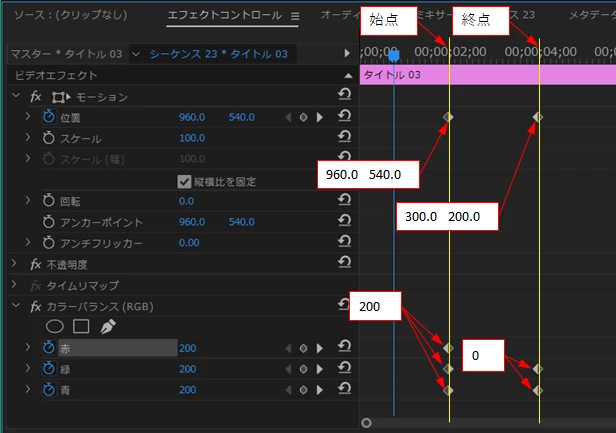This screenshot has width=616, height=433.
Task: Reset the アンカーポイント parameter
Action: click(x=344, y=220)
